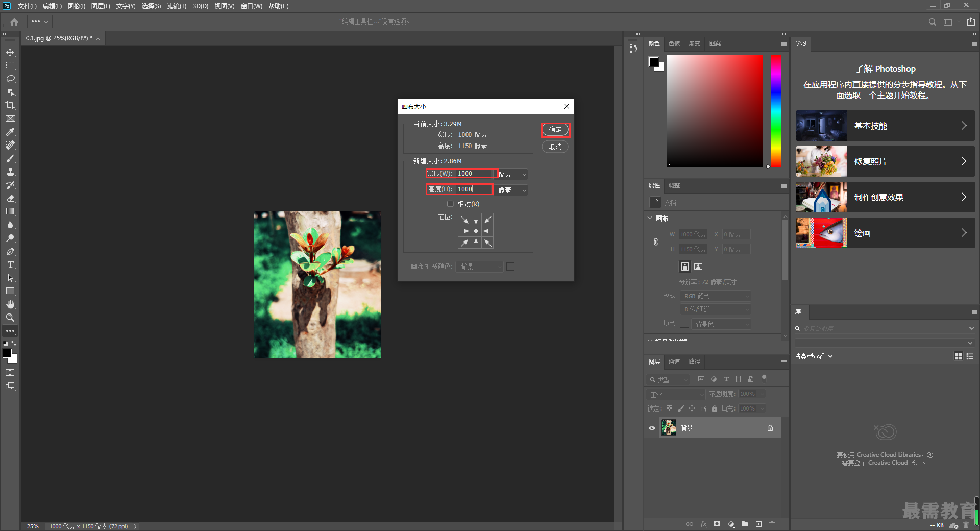Screen dimensions: 980x531
Task: Toggle lock all in layers panel
Action: (x=715, y=408)
